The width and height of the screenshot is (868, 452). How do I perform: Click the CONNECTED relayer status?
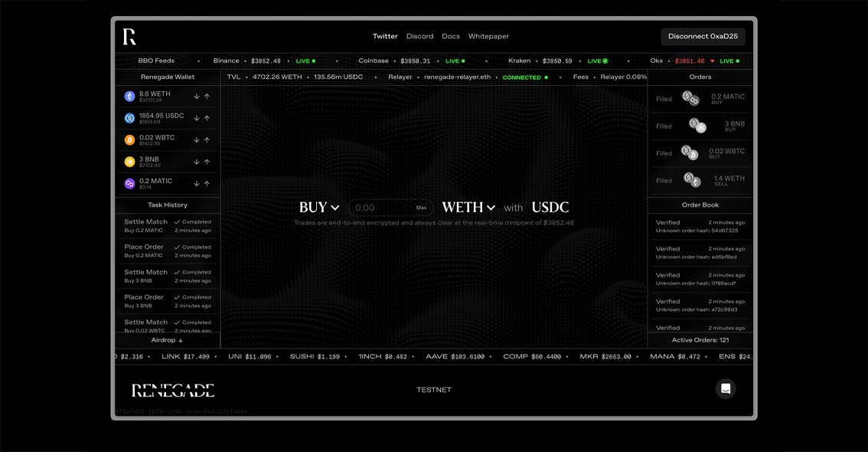coord(525,77)
